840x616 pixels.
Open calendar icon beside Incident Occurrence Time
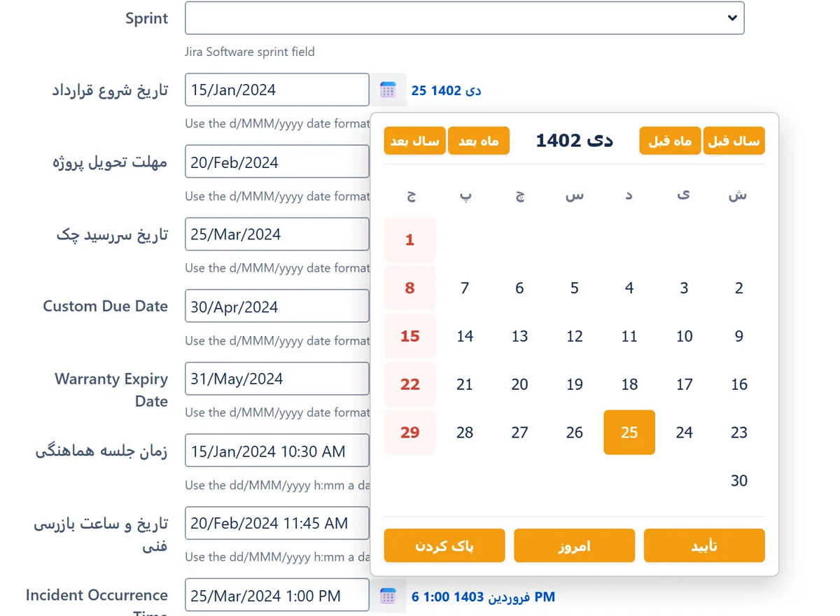388,596
